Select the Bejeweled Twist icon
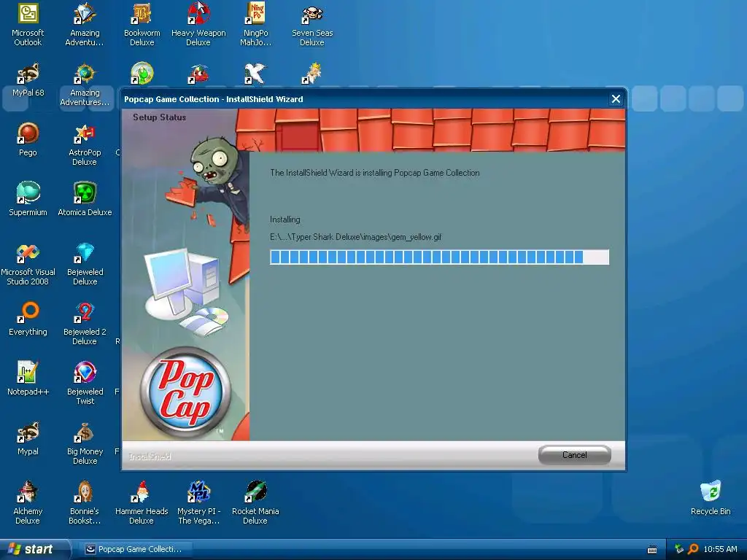747x560 pixels. [85, 384]
